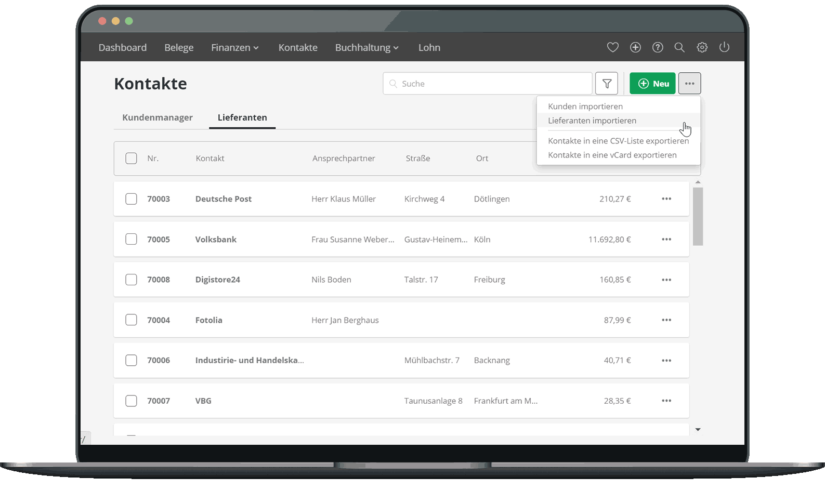
Task: Open the filter funnel button
Action: 607,84
